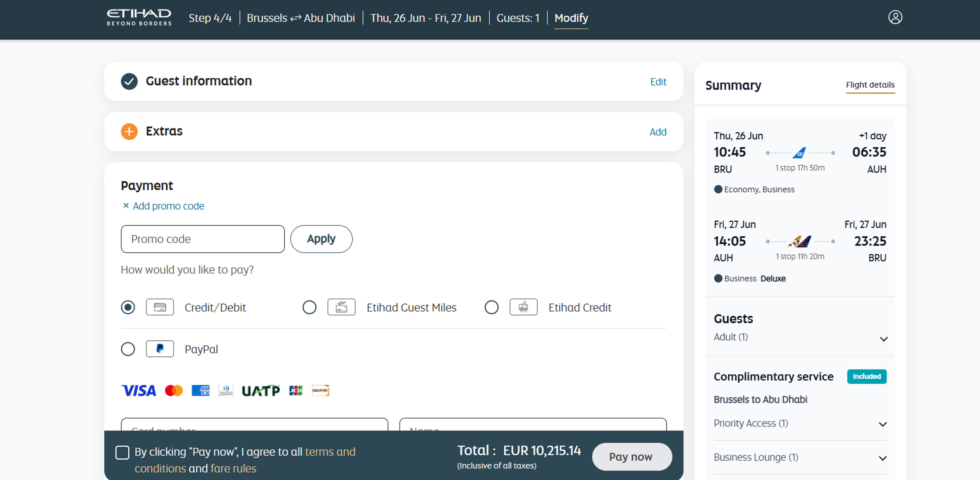This screenshot has width=980, height=480.
Task: Click the Included badge
Action: 866,376
